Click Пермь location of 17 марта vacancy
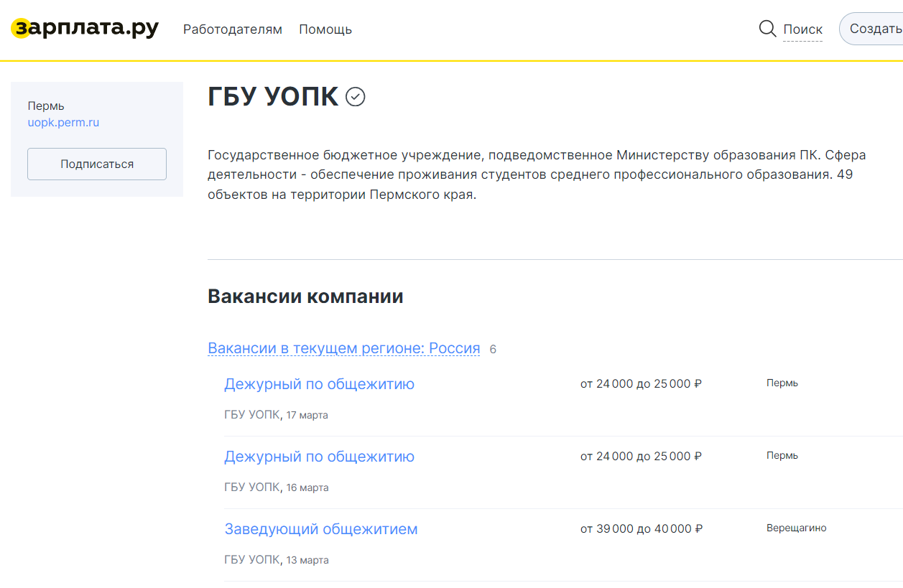Image resolution: width=903 pixels, height=588 pixels. click(782, 383)
